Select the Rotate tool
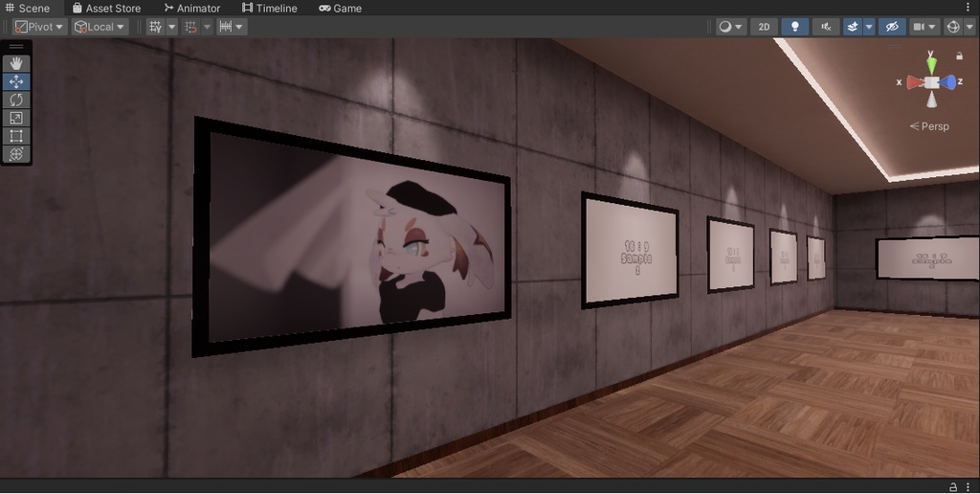This screenshot has height=494, width=980. click(16, 100)
